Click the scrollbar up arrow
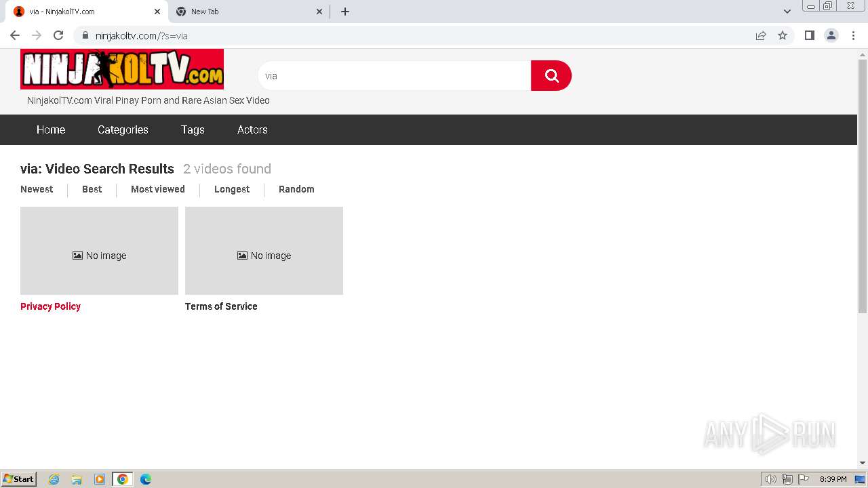Screen dimensions: 868x488 pos(863,54)
